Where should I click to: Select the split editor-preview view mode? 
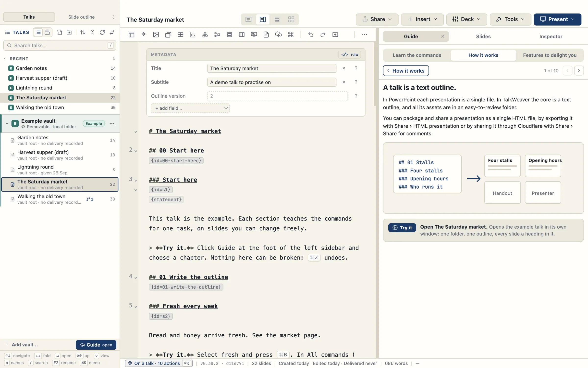click(263, 19)
